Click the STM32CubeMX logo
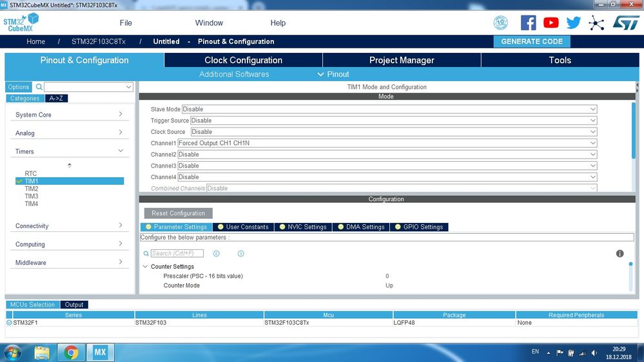Viewport: 644px width, 362px height. [x=21, y=23]
